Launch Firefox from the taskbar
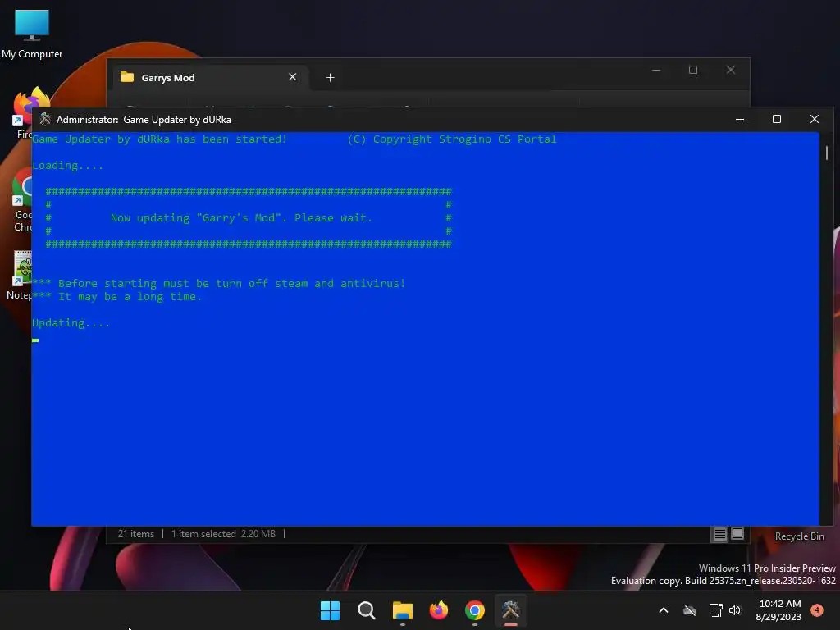840x630 pixels. 439,610
